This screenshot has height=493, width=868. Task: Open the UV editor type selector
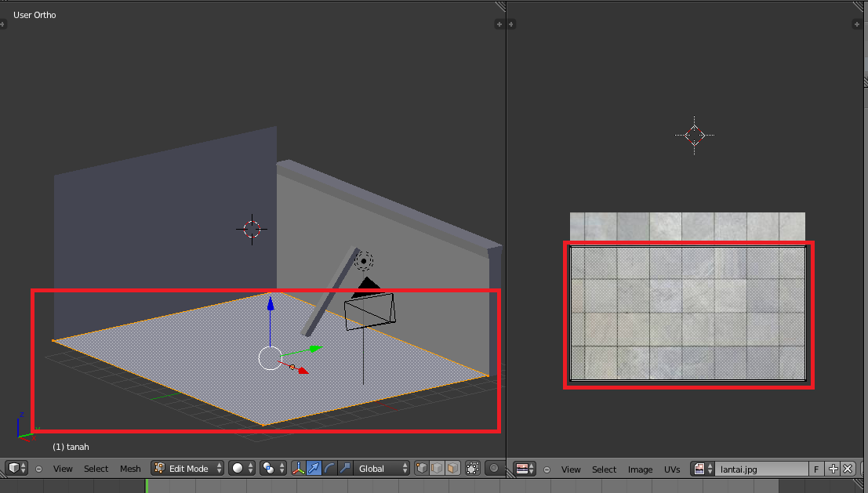(x=525, y=469)
